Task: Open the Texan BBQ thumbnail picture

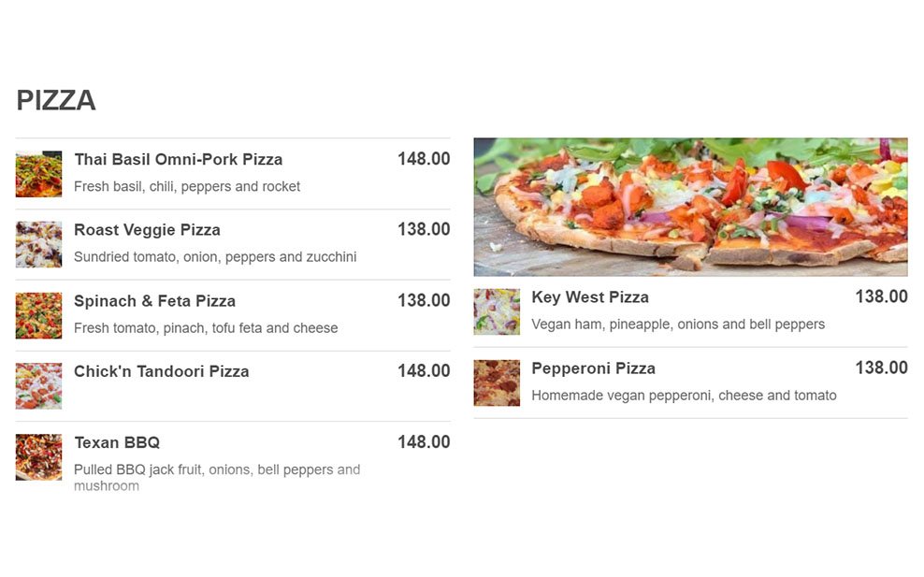Action: [39, 457]
